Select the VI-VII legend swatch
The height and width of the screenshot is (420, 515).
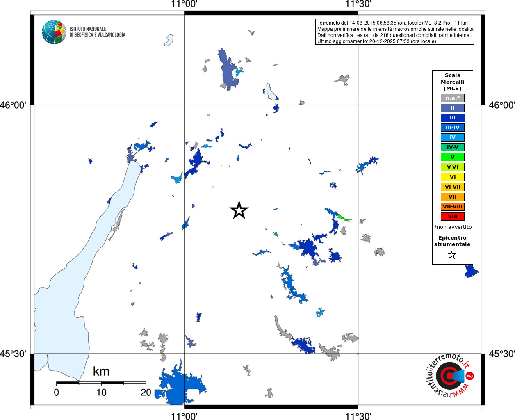pyautogui.click(x=453, y=187)
